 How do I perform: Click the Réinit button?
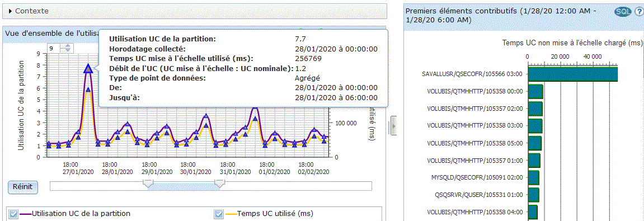coord(23,187)
